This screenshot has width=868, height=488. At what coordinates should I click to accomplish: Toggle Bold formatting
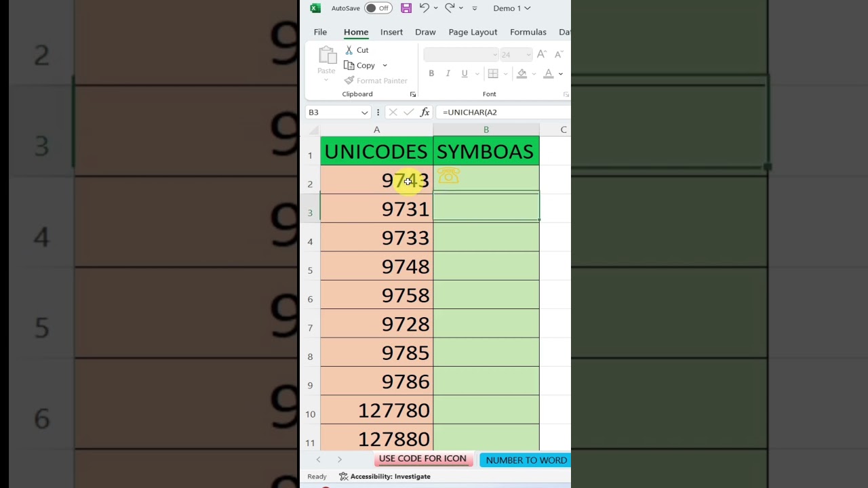431,73
